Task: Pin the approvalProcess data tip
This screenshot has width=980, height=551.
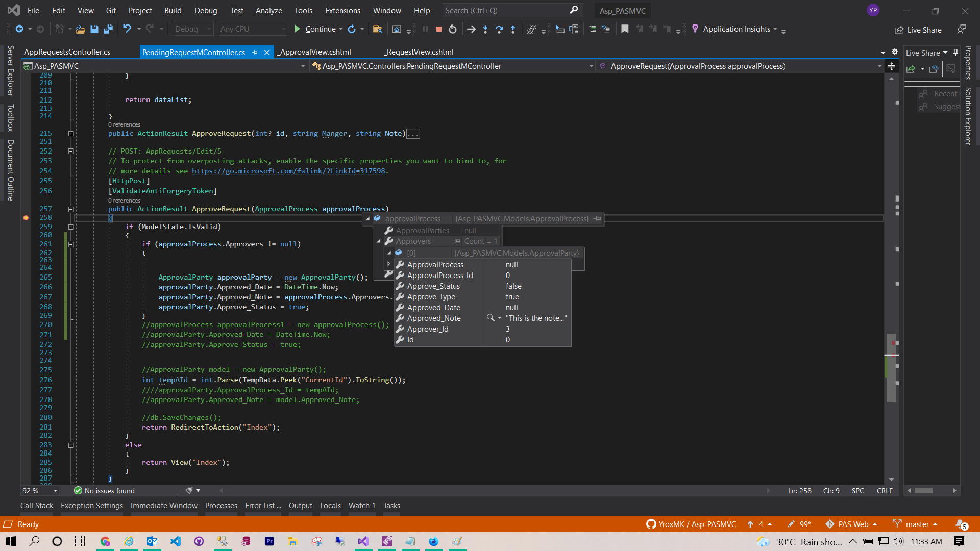Action: pyautogui.click(x=598, y=218)
